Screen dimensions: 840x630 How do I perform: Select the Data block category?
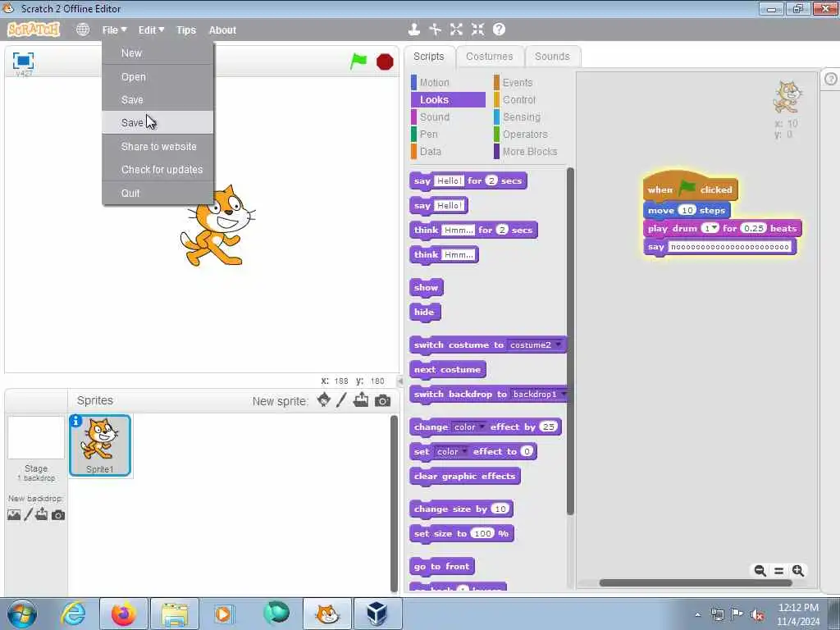(449, 152)
